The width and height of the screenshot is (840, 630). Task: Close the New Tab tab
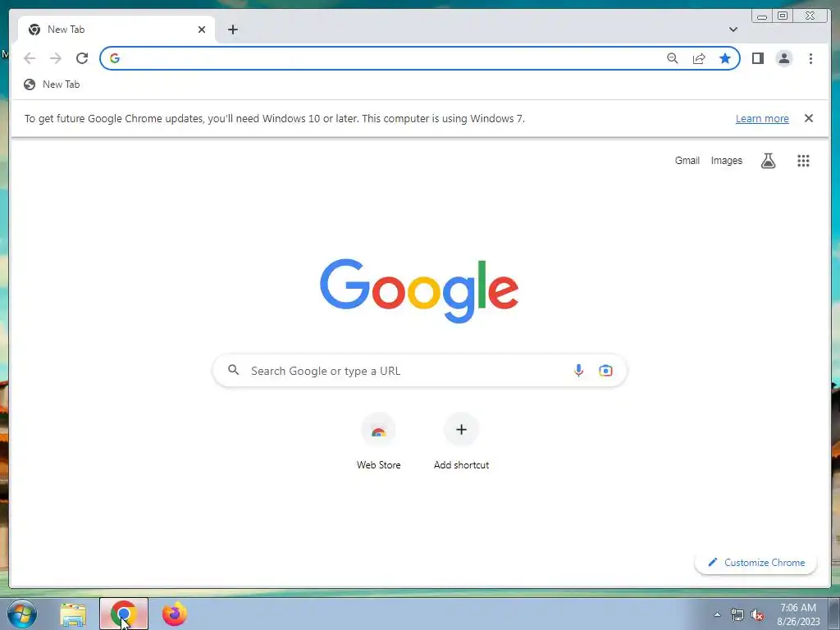click(202, 30)
